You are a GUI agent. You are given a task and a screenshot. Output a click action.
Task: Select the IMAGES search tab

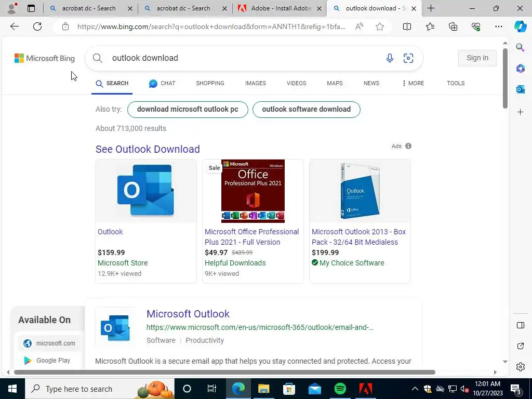[256, 83]
